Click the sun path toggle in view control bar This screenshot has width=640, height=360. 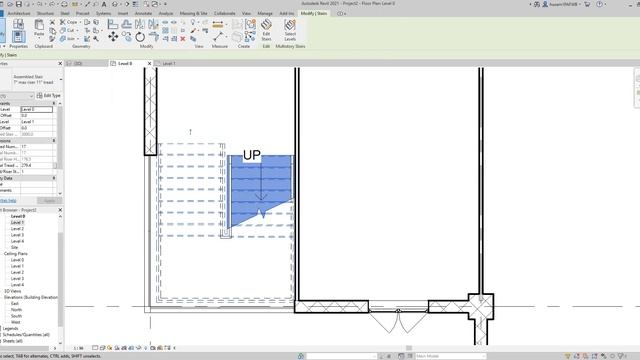[x=109, y=348]
